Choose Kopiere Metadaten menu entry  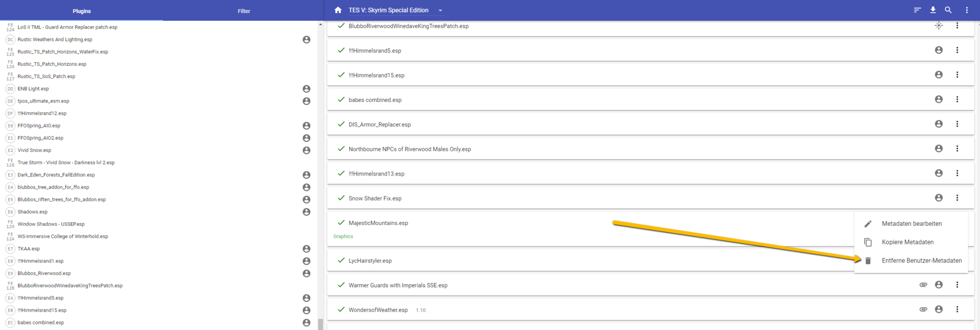tap(907, 242)
